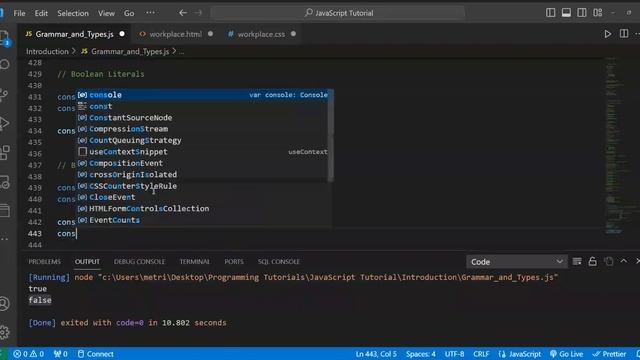Viewport: 640px width, 360px height.
Task: Clear the output panel
Action: [577, 261]
